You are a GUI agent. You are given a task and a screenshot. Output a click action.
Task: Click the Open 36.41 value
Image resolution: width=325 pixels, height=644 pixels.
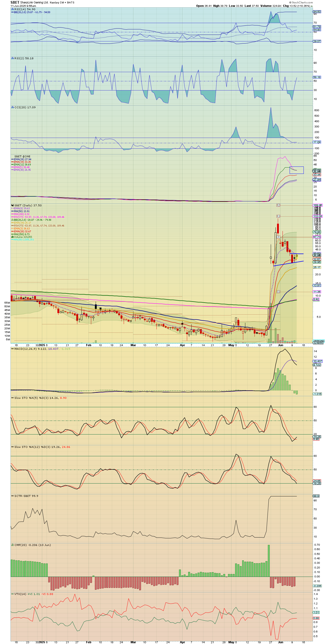(204, 6)
